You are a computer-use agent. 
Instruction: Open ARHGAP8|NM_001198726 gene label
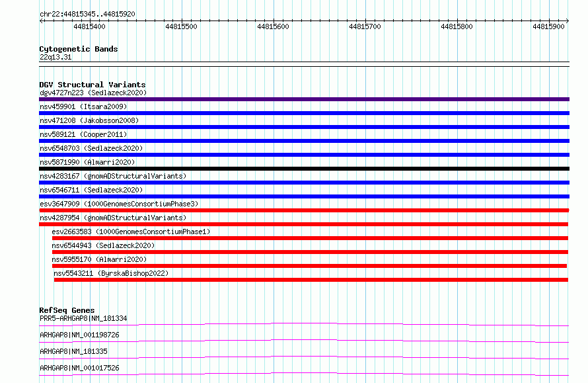[79, 335]
